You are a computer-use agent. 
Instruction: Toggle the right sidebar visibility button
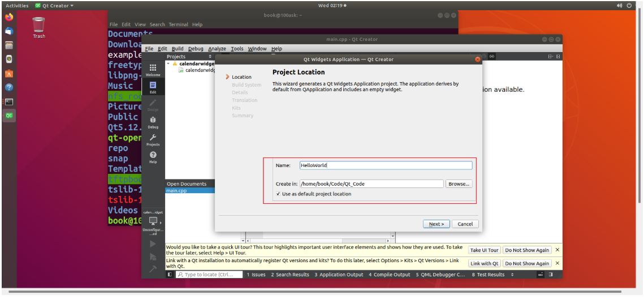pos(550,275)
